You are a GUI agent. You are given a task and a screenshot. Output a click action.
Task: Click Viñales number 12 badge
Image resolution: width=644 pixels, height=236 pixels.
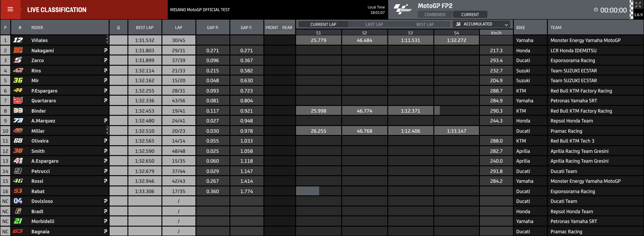click(18, 40)
